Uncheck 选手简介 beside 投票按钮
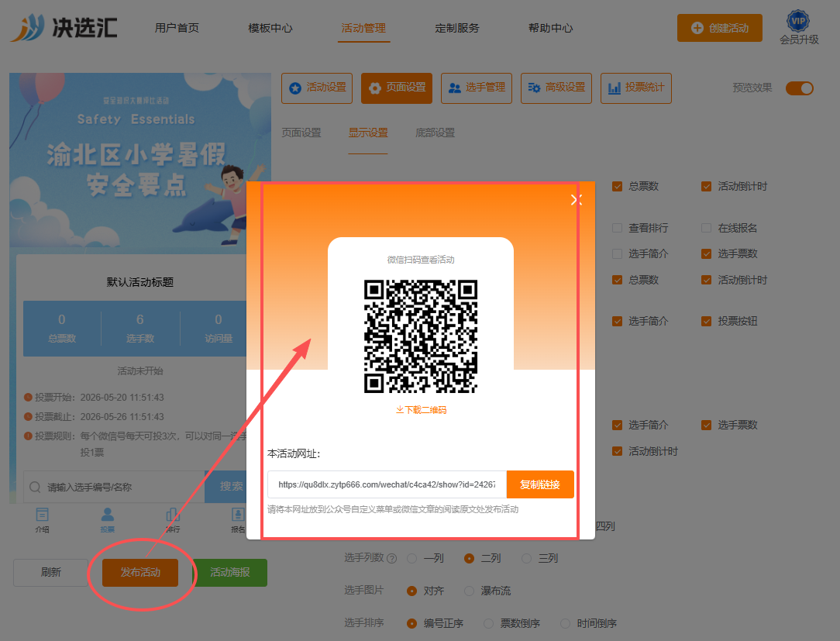The width and height of the screenshot is (840, 641). [x=617, y=321]
